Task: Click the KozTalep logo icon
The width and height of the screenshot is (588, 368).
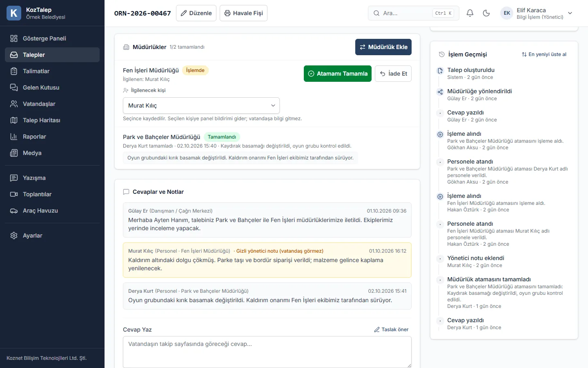Action: 14,13
